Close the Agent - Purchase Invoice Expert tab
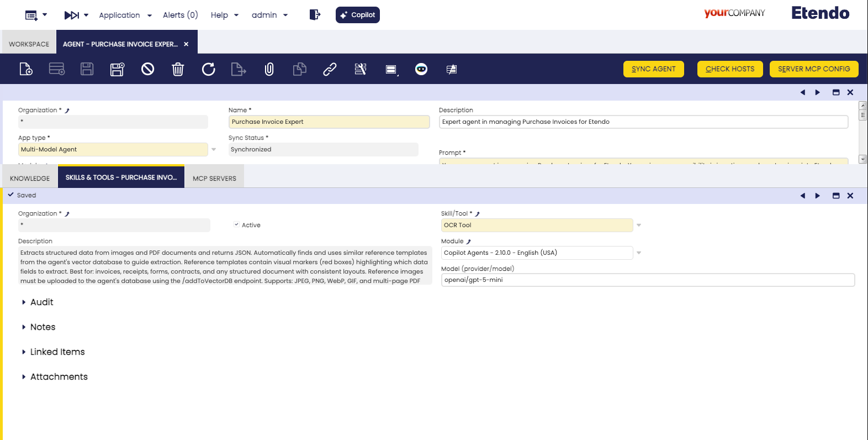The width and height of the screenshot is (868, 440). click(x=186, y=44)
